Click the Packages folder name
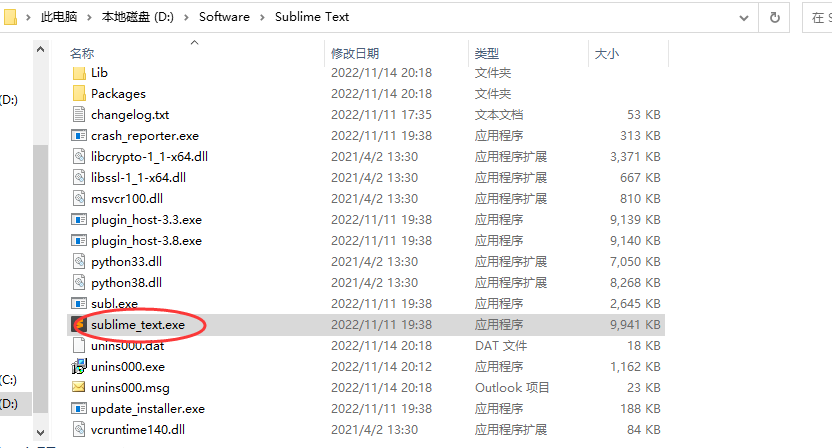 [x=118, y=94]
